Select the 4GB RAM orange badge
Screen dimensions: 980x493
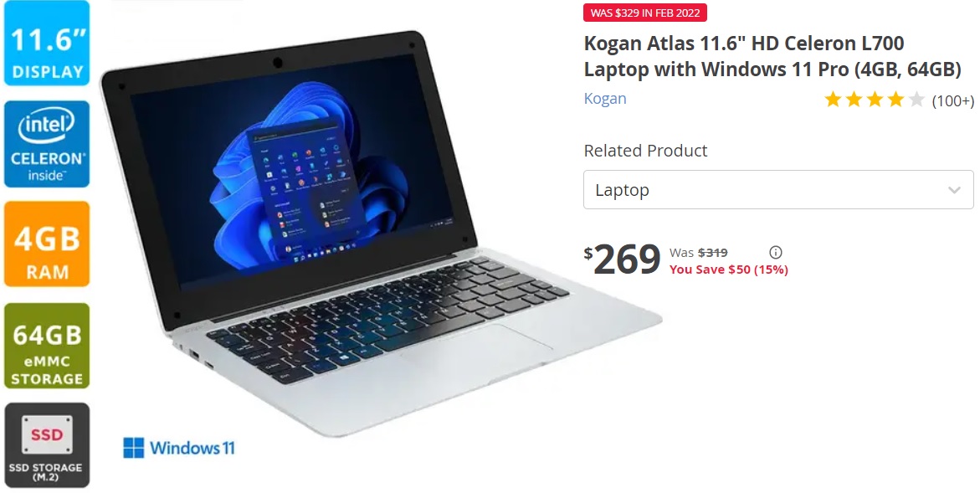(47, 244)
